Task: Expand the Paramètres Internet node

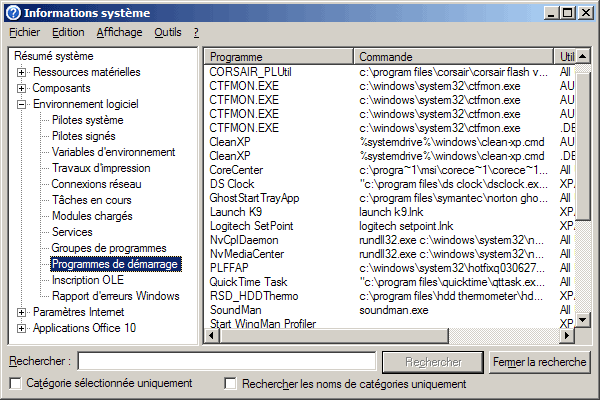Action: (x=22, y=312)
